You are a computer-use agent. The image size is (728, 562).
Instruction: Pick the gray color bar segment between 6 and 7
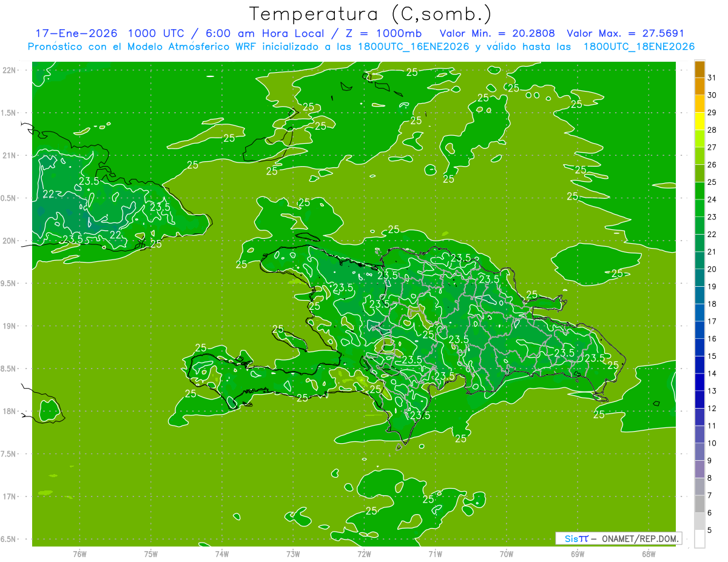click(699, 504)
